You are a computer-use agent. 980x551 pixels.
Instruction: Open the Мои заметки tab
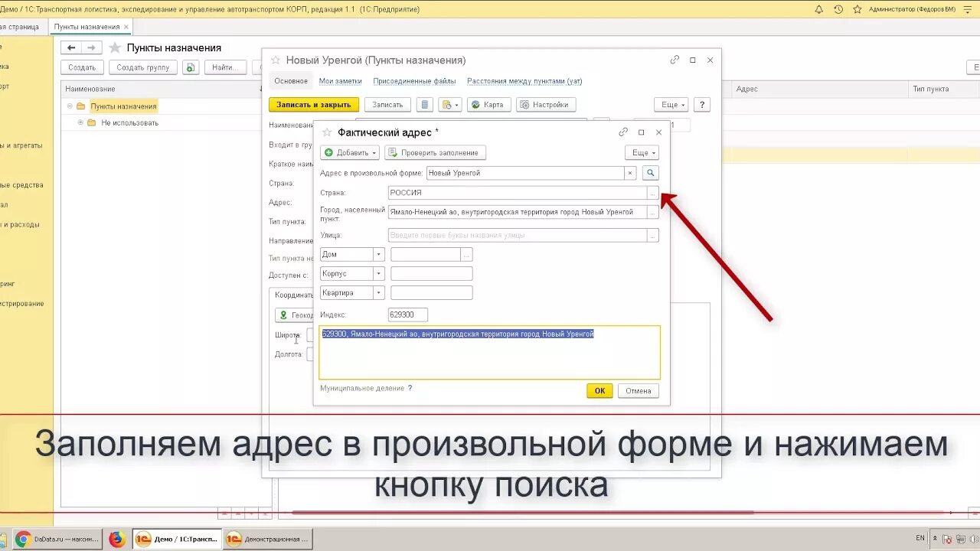[341, 81]
